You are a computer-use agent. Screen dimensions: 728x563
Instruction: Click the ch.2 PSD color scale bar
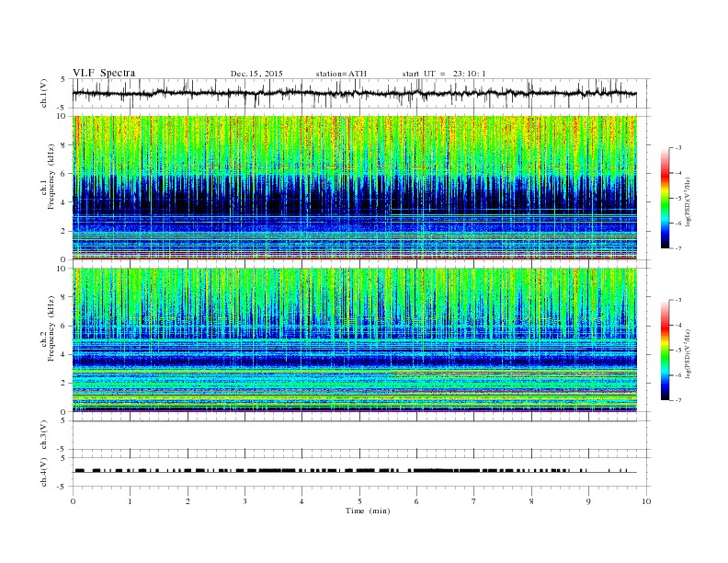click(665, 350)
